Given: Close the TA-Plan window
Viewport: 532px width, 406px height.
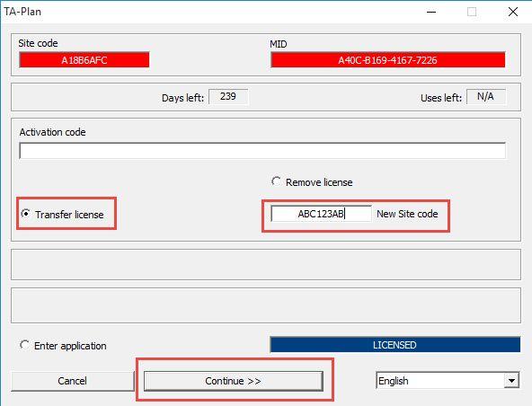Looking at the screenshot, I should [x=513, y=12].
